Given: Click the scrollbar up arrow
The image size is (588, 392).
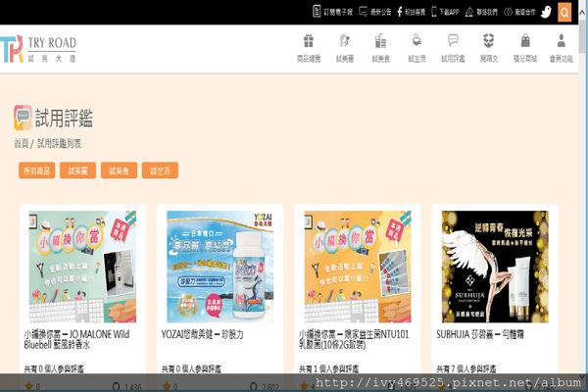Looking at the screenshot, I should click(x=583, y=11).
